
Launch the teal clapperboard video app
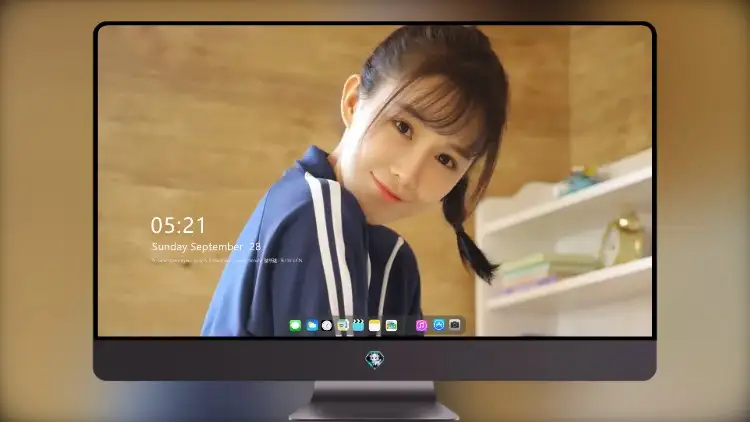click(x=358, y=326)
